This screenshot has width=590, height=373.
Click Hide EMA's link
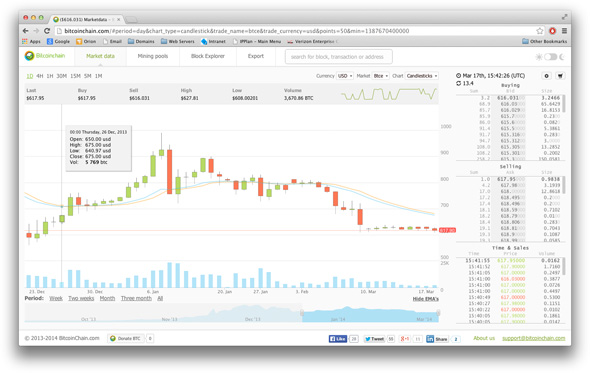pos(426,299)
